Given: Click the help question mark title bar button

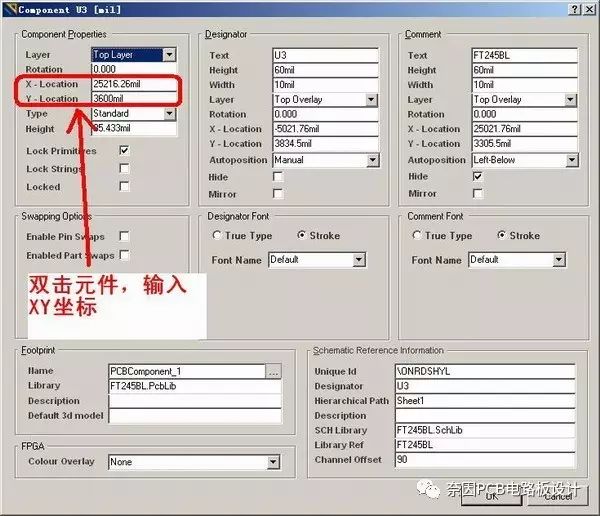Looking at the screenshot, I should tap(575, 9).
